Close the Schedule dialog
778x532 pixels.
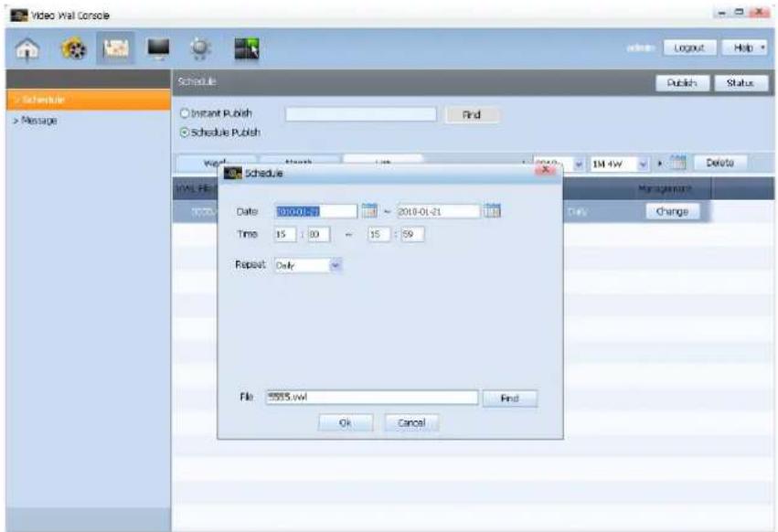coord(546,170)
